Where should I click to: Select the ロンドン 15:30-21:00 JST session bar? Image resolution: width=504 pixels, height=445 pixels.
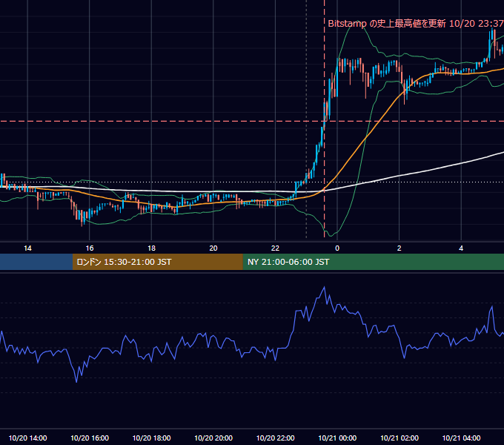point(157,262)
